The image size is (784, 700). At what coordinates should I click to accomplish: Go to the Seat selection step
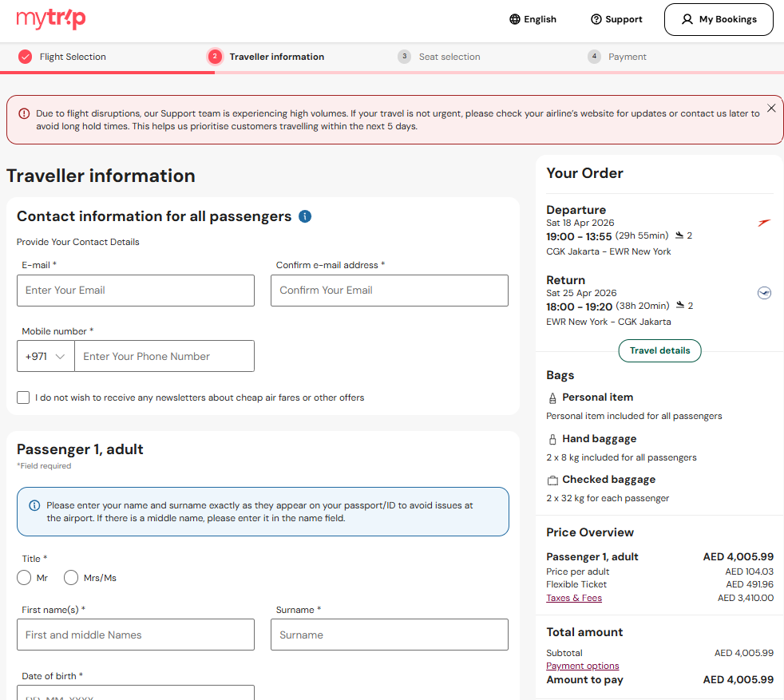click(449, 57)
